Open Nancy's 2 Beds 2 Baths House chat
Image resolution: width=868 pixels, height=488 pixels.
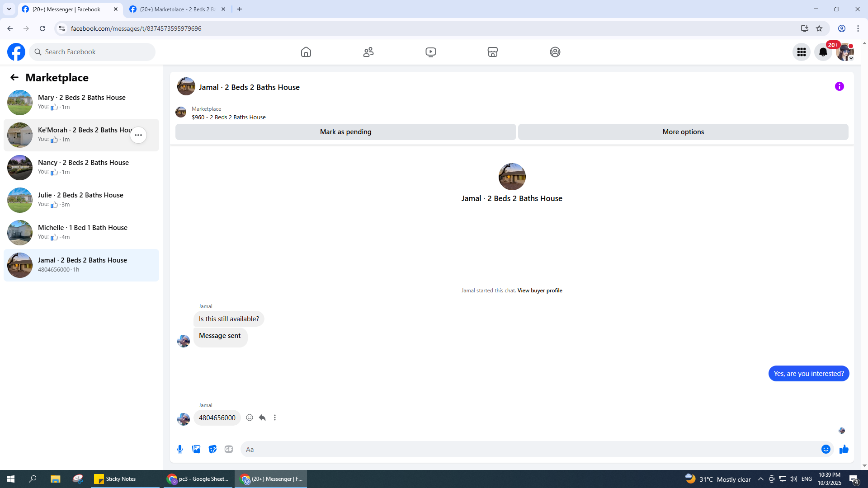pyautogui.click(x=81, y=168)
